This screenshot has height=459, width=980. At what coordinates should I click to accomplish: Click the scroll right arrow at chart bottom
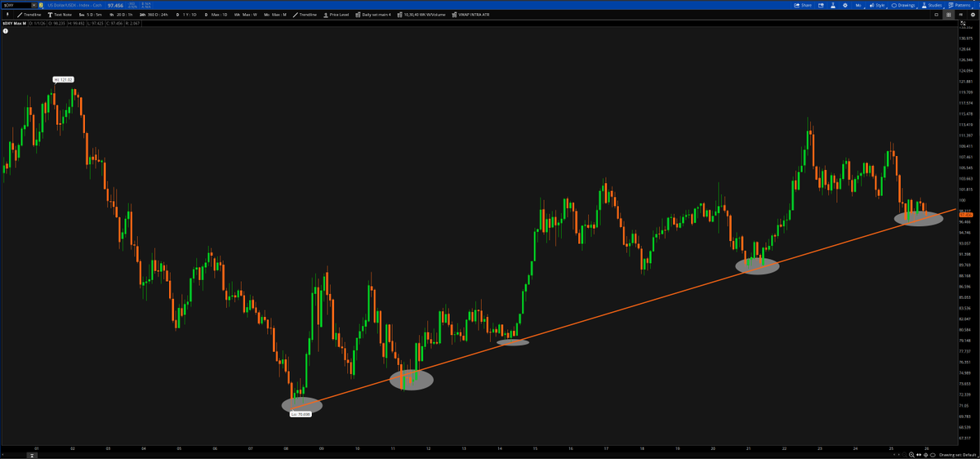(x=899, y=455)
